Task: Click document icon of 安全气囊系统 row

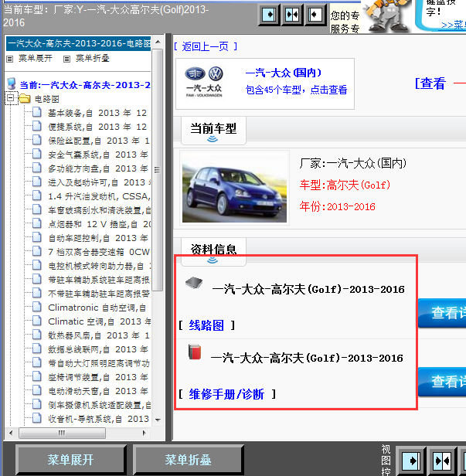Action: [x=37, y=154]
